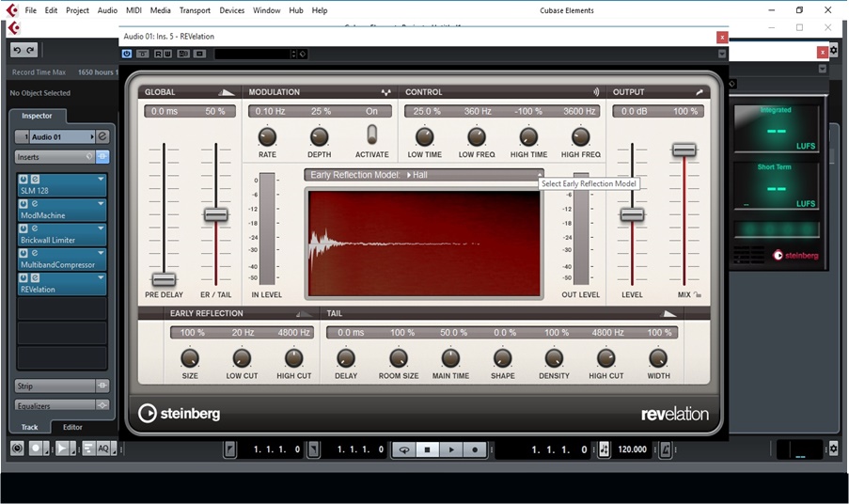
Task: Enable Write automation W in plug-in header
Action: click(167, 54)
